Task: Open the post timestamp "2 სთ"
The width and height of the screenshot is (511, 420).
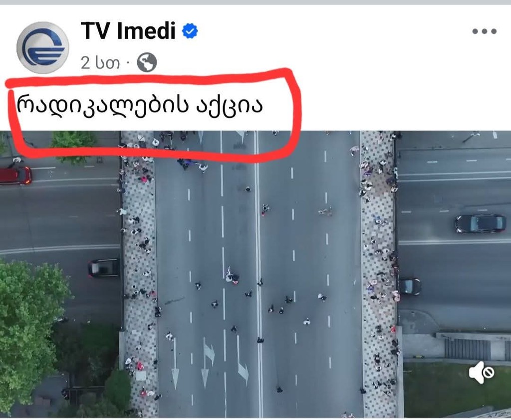Action: pyautogui.click(x=100, y=62)
